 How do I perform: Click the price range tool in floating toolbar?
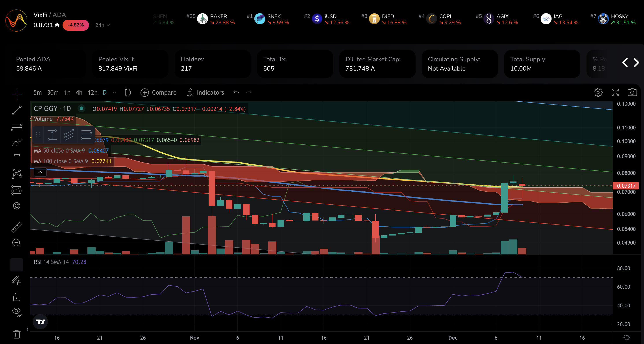[x=52, y=135]
